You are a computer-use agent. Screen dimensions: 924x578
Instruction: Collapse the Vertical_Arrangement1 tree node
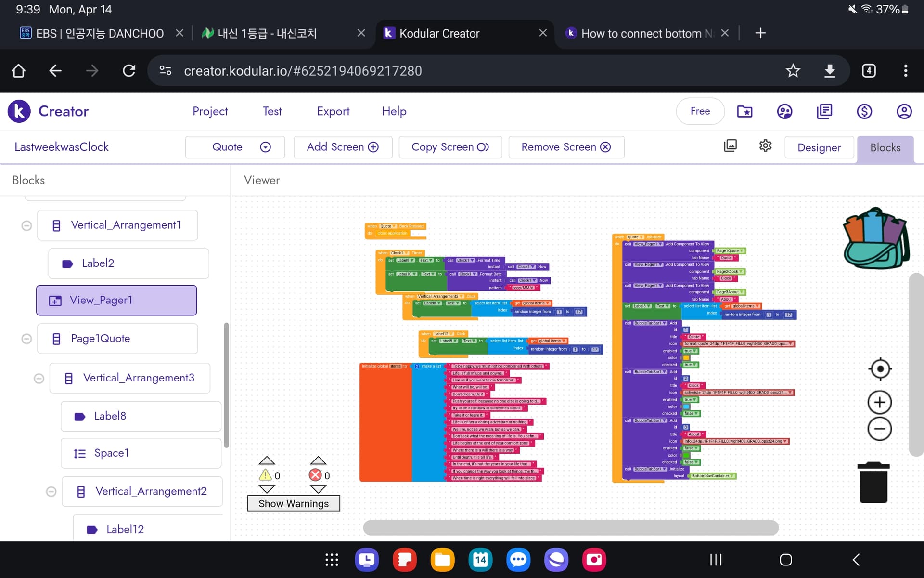click(27, 225)
